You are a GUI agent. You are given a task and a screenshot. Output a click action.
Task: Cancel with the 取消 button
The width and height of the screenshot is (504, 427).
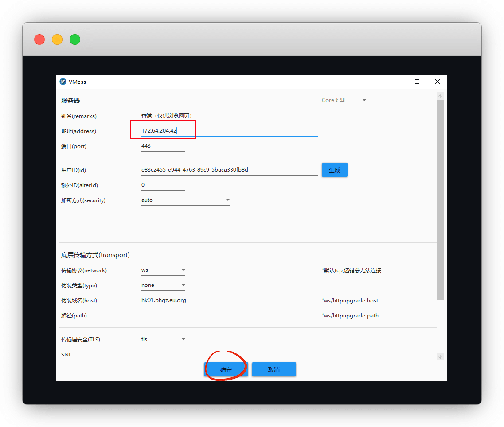273,369
